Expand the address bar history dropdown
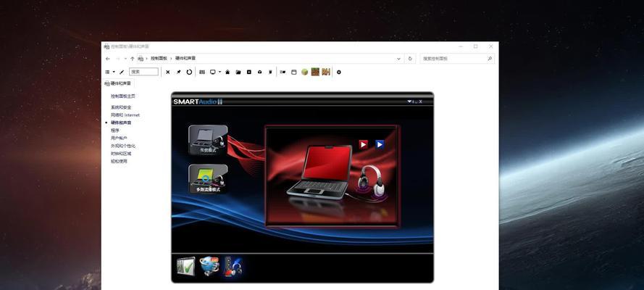The image size is (644, 290). point(398,59)
